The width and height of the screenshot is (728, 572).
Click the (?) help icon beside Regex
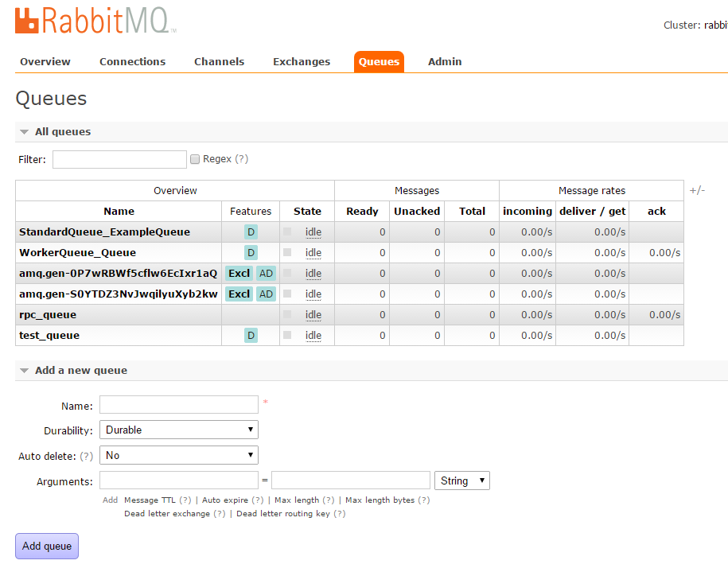[242, 159]
